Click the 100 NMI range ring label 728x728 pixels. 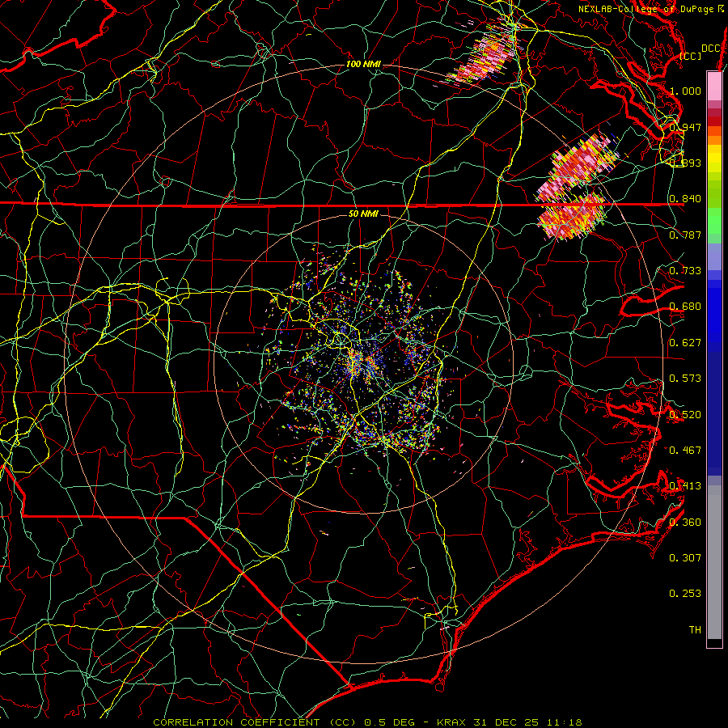tap(363, 64)
